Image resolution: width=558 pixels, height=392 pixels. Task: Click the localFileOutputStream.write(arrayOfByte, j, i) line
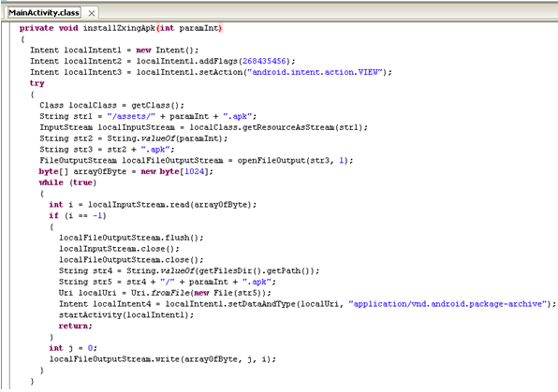[162, 359]
